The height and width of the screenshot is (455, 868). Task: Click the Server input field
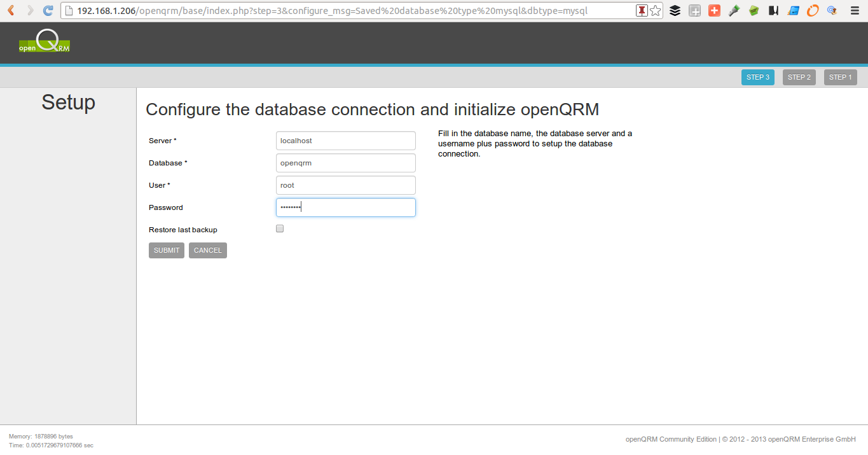click(x=345, y=140)
